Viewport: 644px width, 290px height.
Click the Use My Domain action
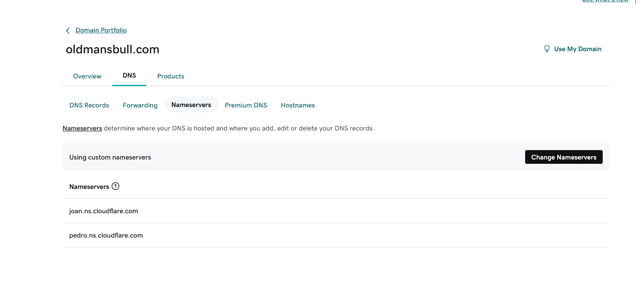pos(578,49)
